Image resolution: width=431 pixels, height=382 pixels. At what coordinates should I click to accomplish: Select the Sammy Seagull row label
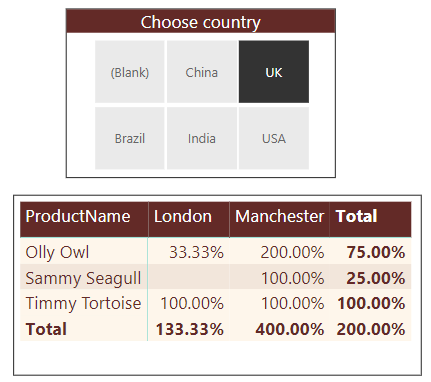coord(83,278)
